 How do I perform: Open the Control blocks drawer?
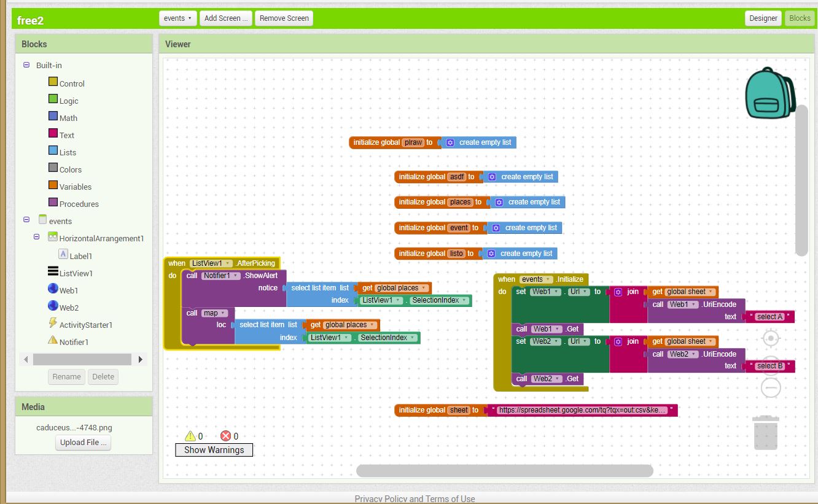coord(72,83)
